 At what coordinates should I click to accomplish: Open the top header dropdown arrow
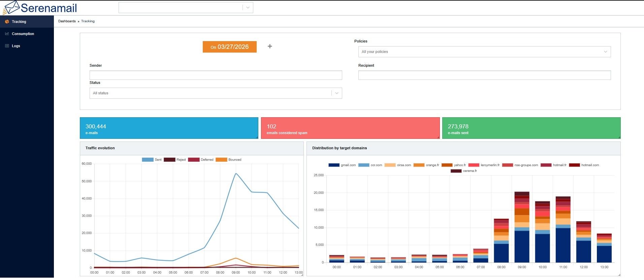click(248, 7)
